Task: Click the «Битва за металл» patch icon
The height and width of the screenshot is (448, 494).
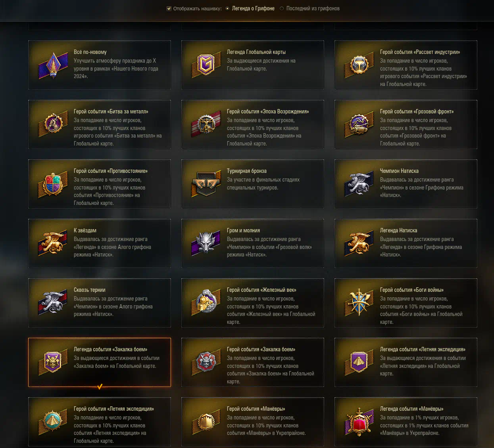Action: pos(53,124)
